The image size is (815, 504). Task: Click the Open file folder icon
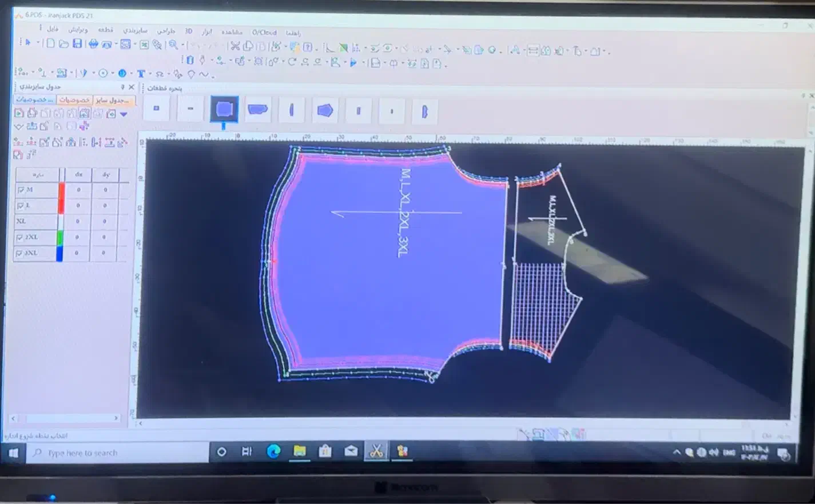click(63, 44)
